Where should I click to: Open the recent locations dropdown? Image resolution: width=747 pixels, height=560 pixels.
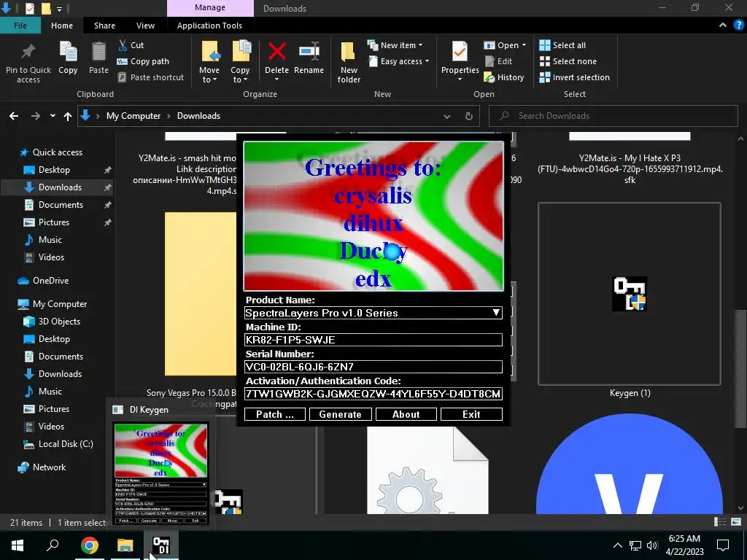53,116
